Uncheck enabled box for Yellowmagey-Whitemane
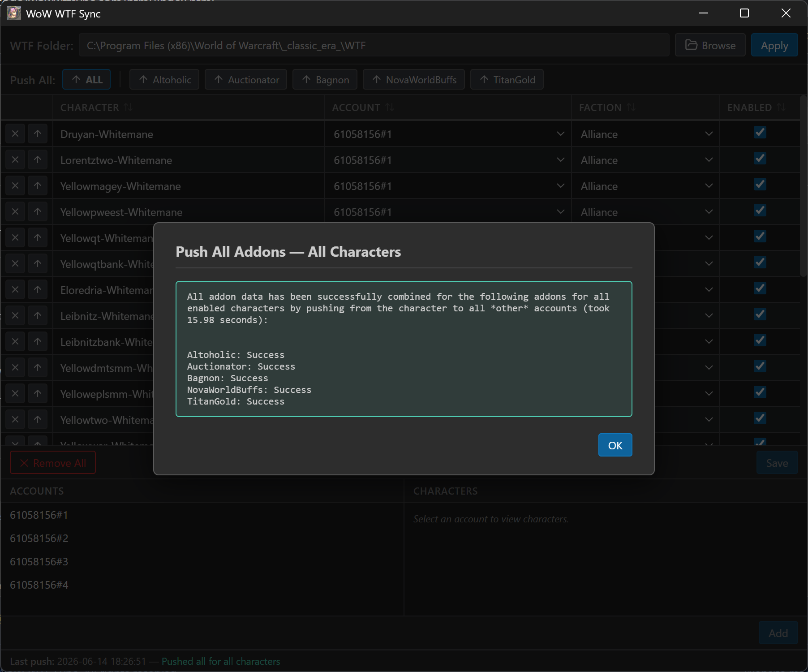Image resolution: width=808 pixels, height=672 pixels. tap(760, 185)
